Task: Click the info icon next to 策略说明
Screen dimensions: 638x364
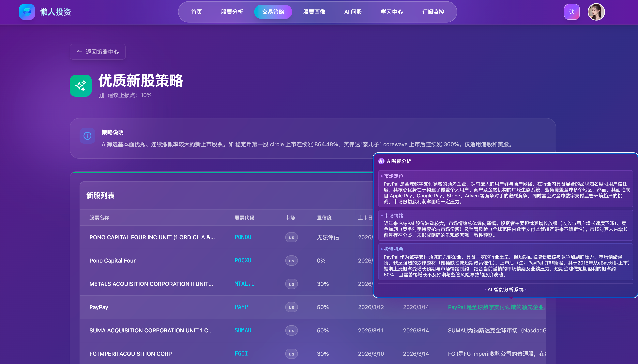Action: click(x=87, y=136)
